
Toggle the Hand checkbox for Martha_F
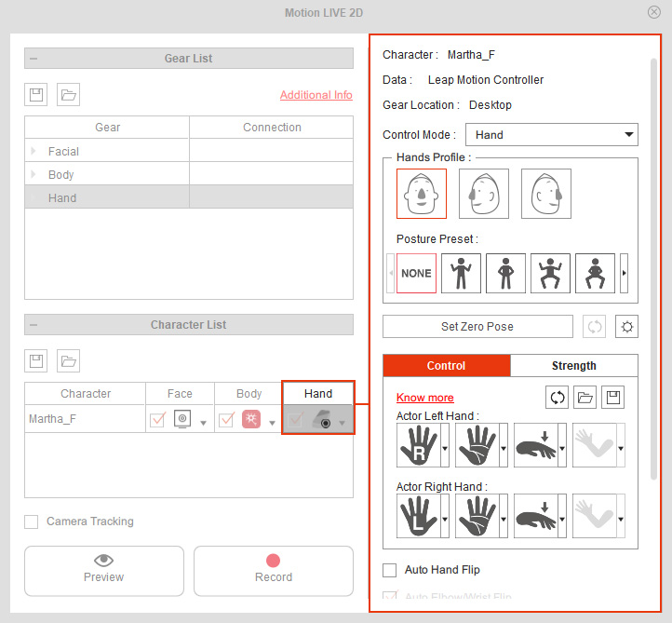pos(296,419)
